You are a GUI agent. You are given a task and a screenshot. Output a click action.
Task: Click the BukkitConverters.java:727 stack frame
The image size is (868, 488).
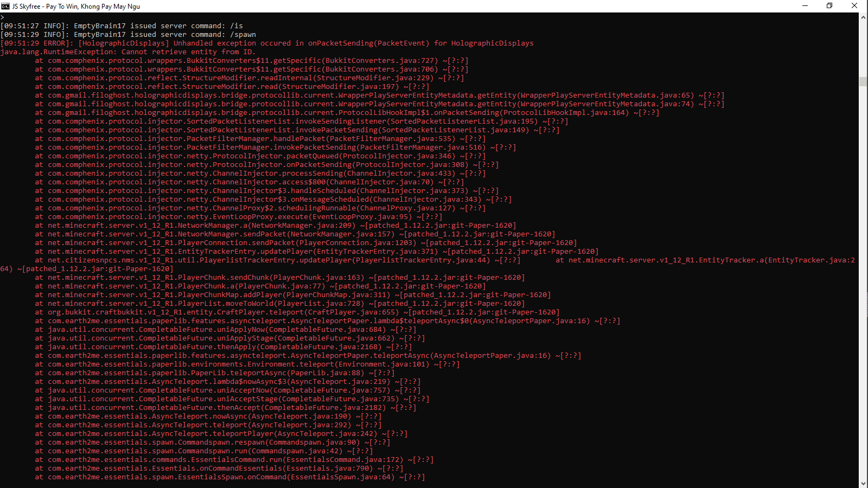(252, 61)
